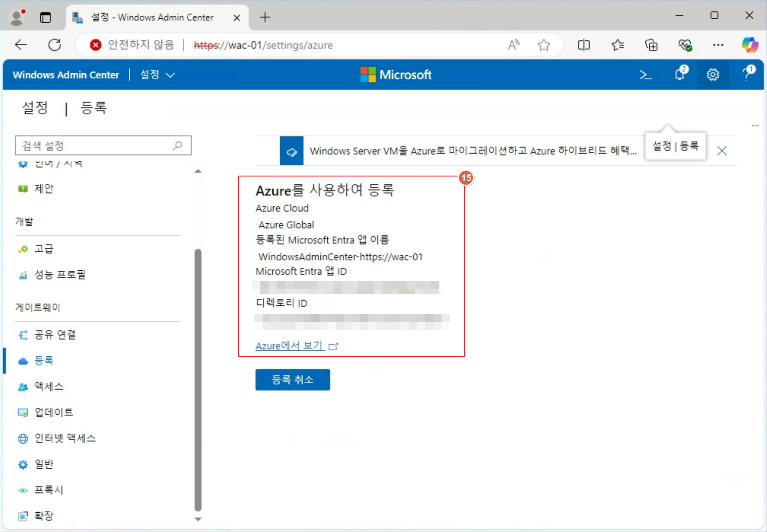Viewport: 767px width, 532px height.
Task: Click the read aloud icon
Action: click(x=513, y=45)
